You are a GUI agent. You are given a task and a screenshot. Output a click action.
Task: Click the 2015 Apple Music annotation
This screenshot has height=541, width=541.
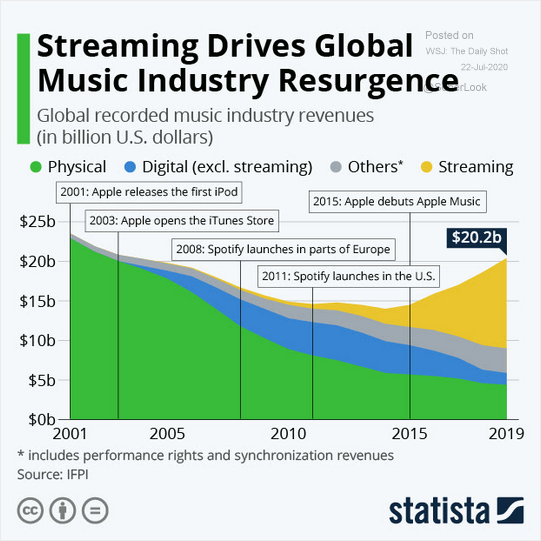click(x=397, y=201)
